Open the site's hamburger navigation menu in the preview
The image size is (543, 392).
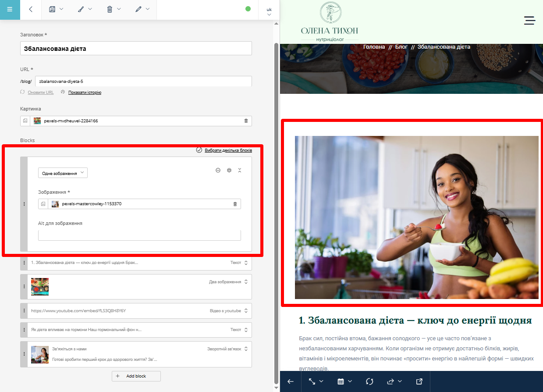point(529,20)
